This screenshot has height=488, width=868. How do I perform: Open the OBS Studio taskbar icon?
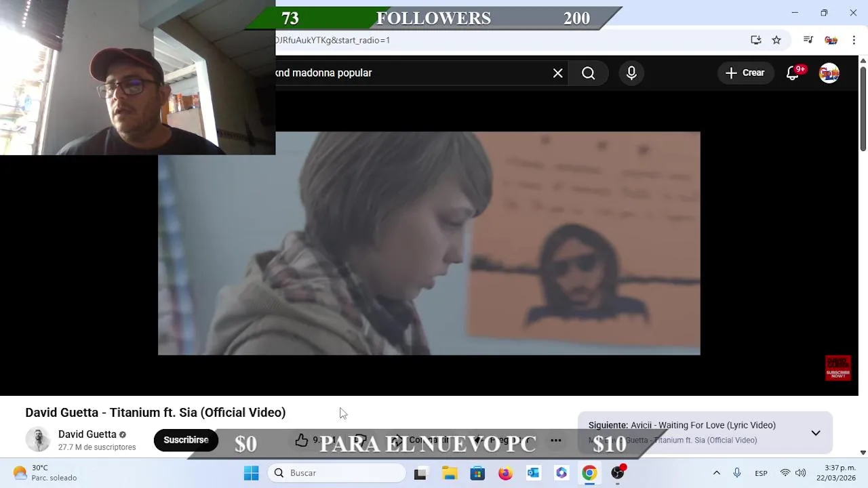pyautogui.click(x=617, y=473)
